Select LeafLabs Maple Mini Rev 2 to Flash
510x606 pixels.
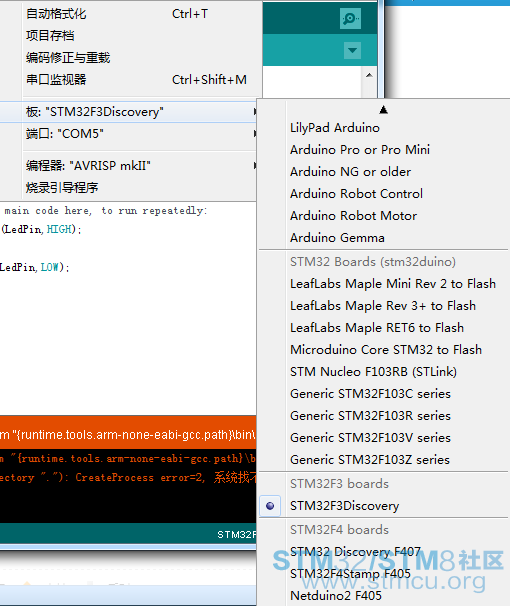[x=383, y=284]
